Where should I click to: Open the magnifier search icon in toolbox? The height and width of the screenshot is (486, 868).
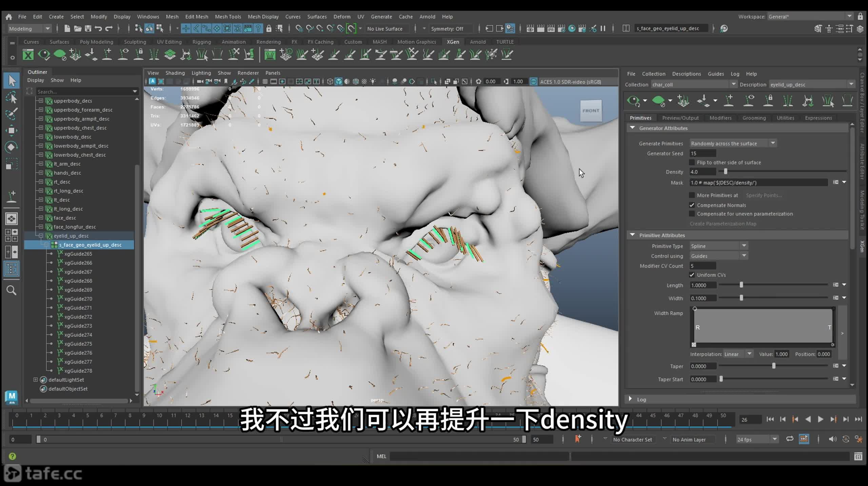[12, 290]
